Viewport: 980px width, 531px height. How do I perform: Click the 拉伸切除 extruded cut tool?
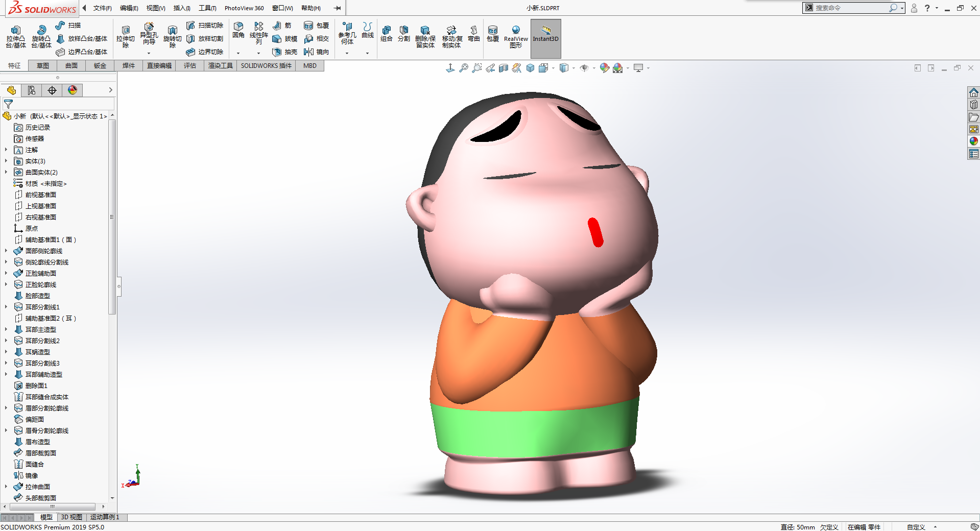click(x=125, y=36)
